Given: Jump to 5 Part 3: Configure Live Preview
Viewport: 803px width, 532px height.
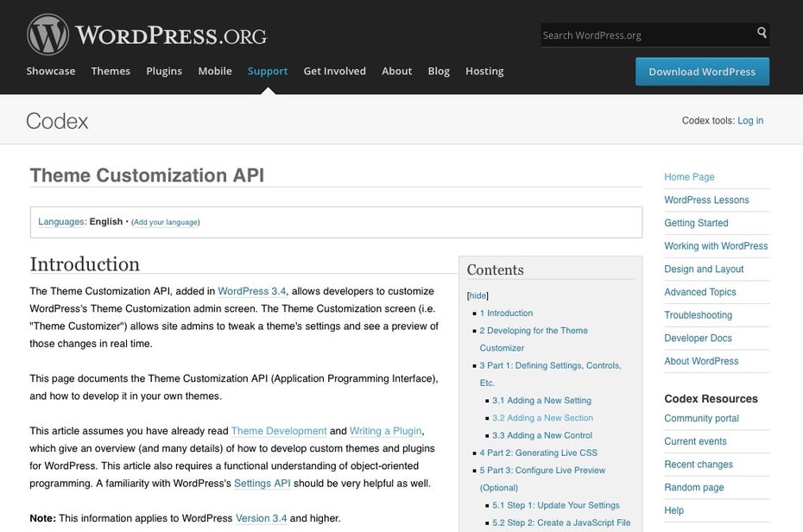Looking at the screenshot, I should coord(542,478).
